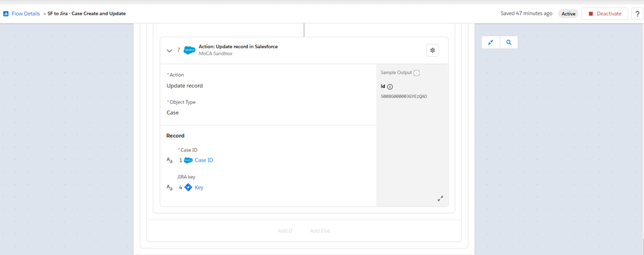
Task: Collapse step 7 using its chevron
Action: [x=169, y=50]
